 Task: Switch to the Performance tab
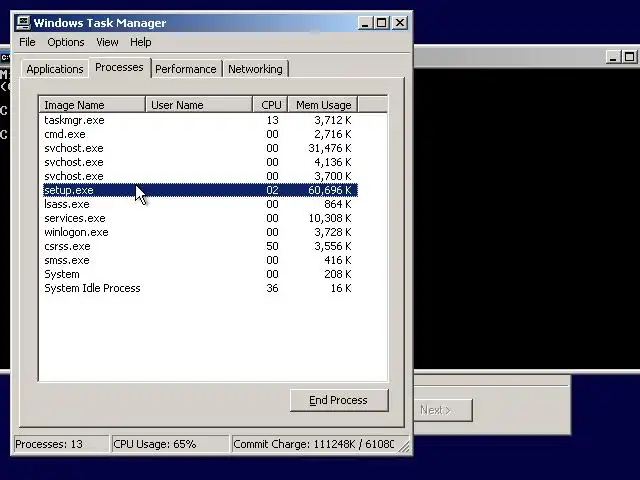pyautogui.click(x=186, y=69)
